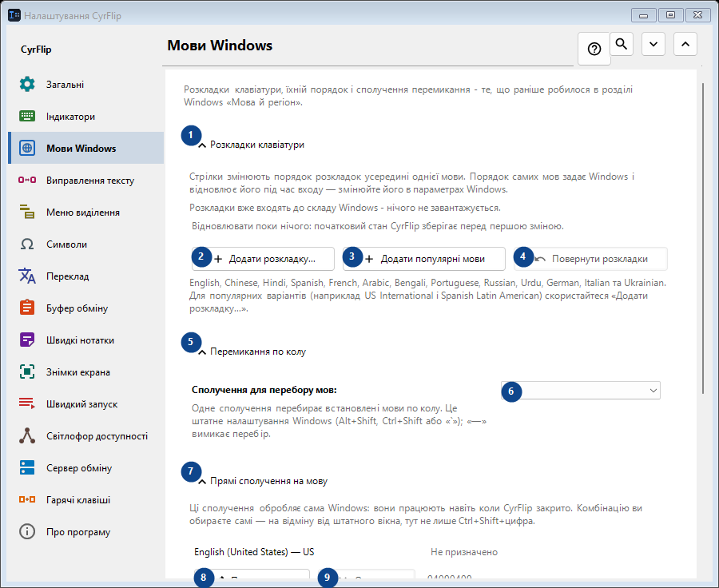Click the 'English (United States) — US' text

[x=254, y=552]
